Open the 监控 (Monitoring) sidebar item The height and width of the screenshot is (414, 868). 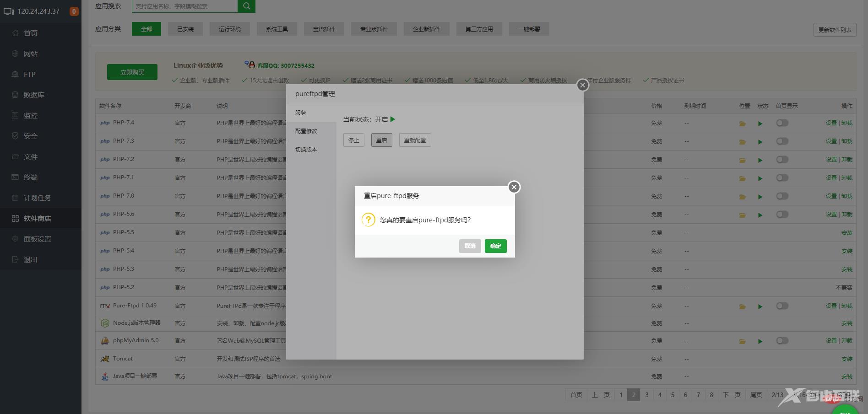pos(30,115)
